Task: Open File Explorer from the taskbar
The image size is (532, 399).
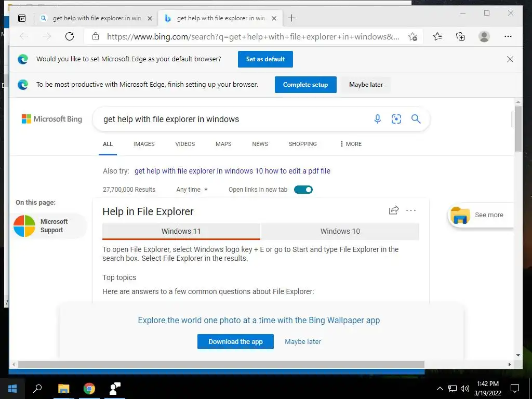Action: tap(63, 389)
